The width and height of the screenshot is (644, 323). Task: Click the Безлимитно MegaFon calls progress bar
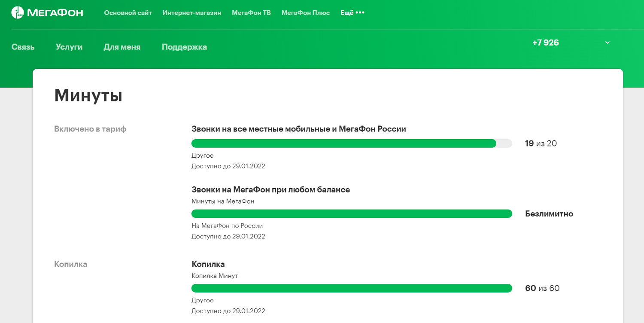pos(352,213)
